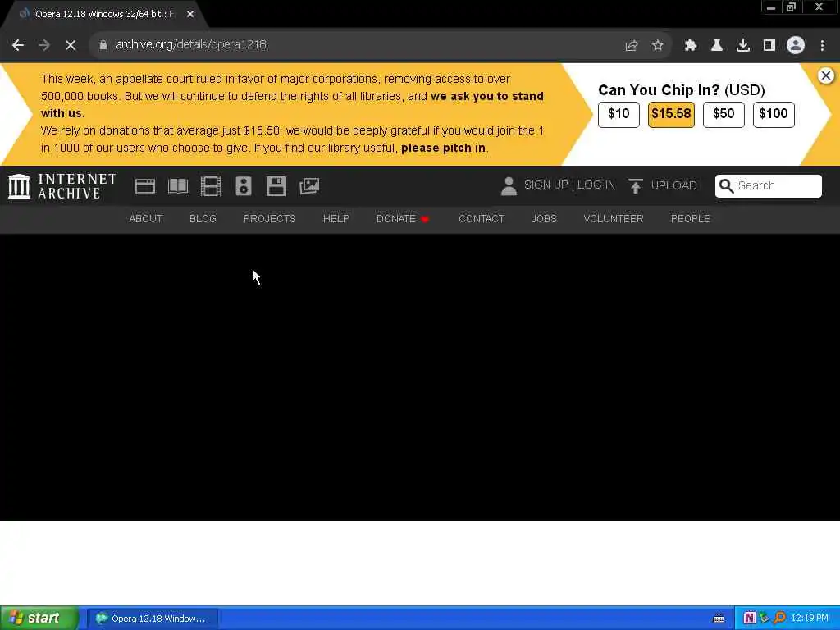Image resolution: width=840 pixels, height=630 pixels.
Task: Click the browser forward arrow
Action: pos(44,45)
